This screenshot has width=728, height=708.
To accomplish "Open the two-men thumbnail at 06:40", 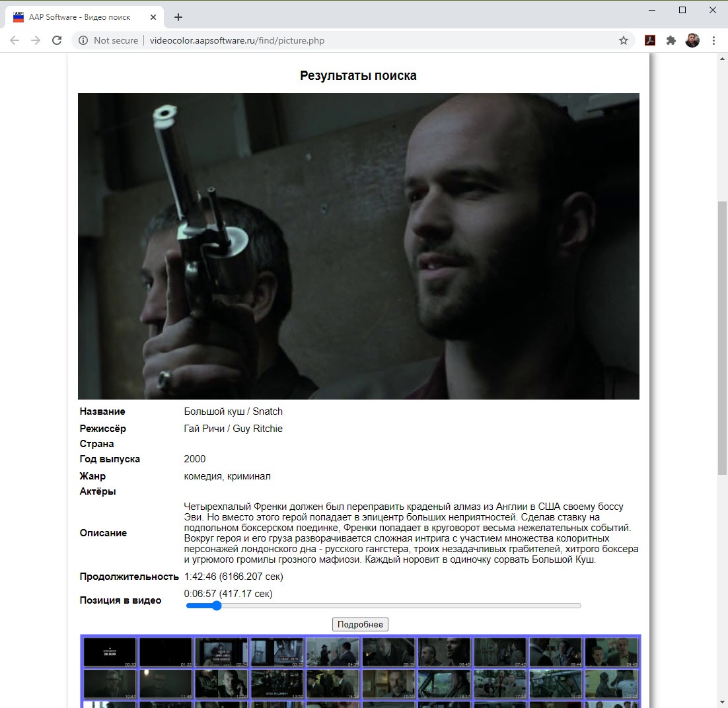I will (x=445, y=652).
